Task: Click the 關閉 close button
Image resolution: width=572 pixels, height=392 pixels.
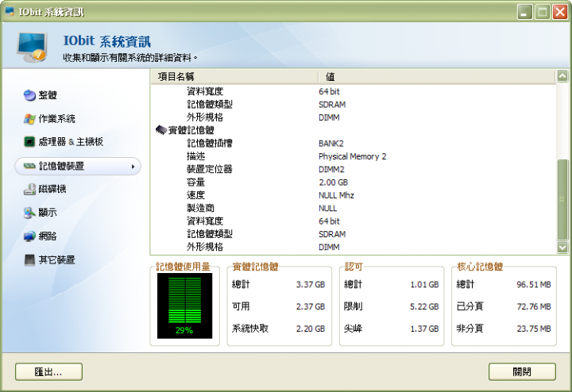Action: pos(522,372)
